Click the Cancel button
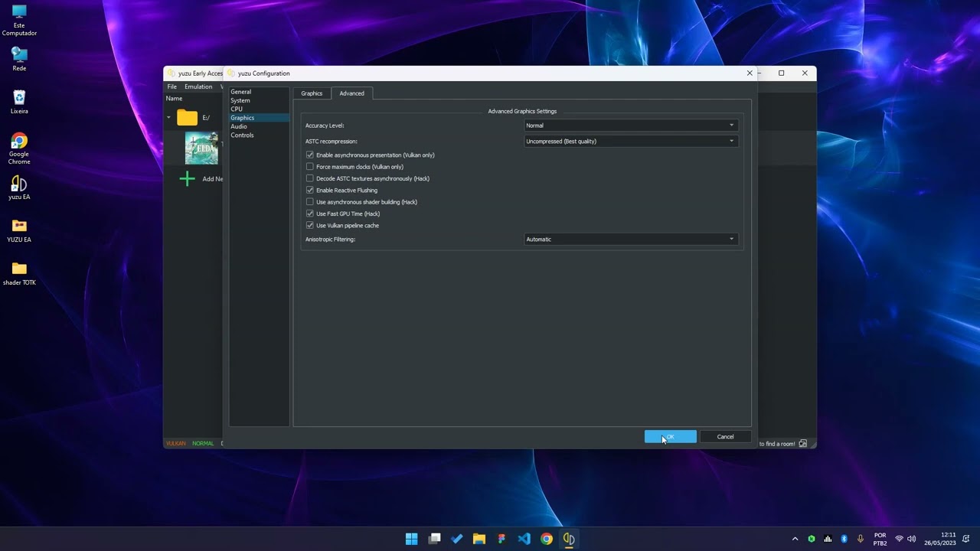The image size is (980, 551). click(x=725, y=437)
